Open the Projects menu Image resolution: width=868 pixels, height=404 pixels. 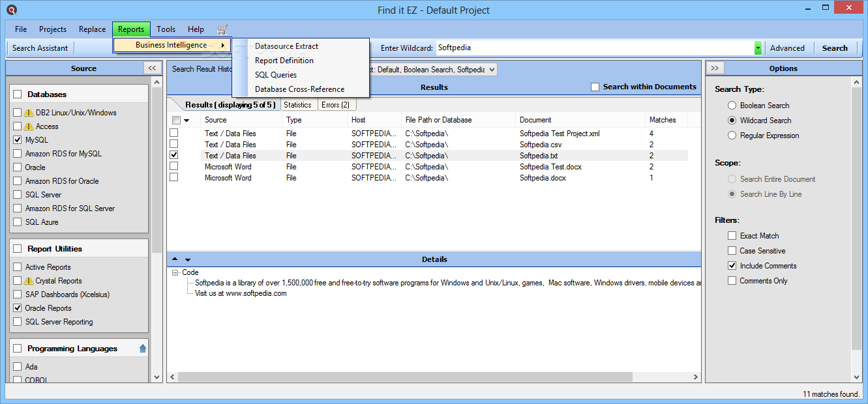point(53,29)
